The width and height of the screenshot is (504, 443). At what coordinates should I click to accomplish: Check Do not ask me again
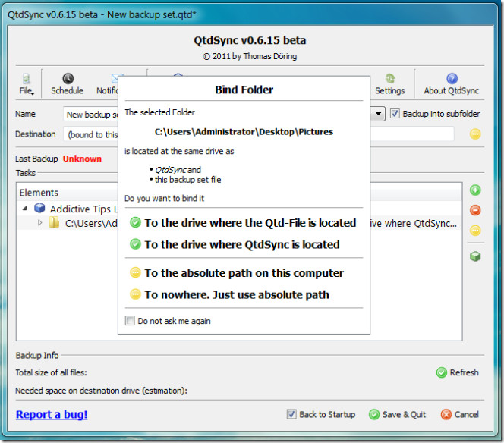[x=130, y=321]
